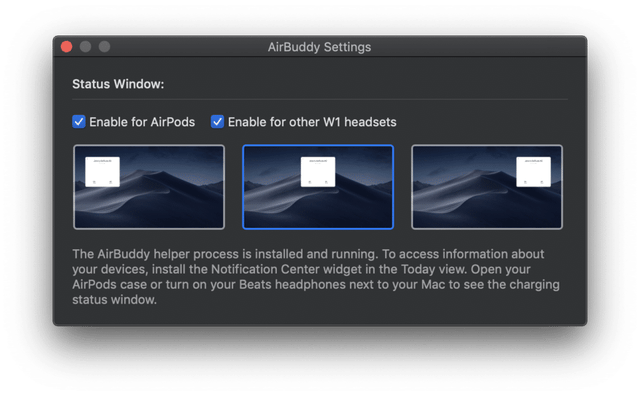This screenshot has width=640, height=396.
Task: Click the AirBuddy Settings title text
Action: click(319, 47)
